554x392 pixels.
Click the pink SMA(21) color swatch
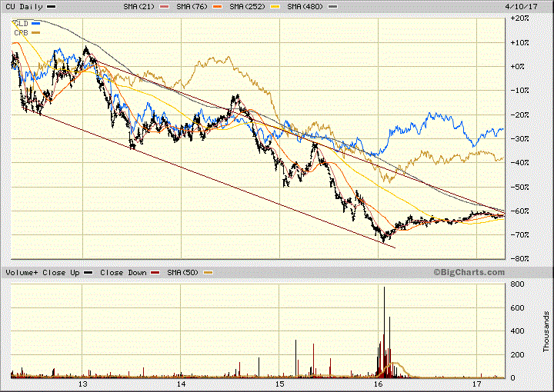pyautogui.click(x=165, y=7)
